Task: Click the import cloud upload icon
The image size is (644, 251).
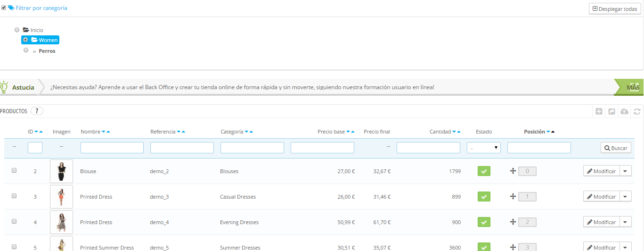Action: click(x=624, y=112)
